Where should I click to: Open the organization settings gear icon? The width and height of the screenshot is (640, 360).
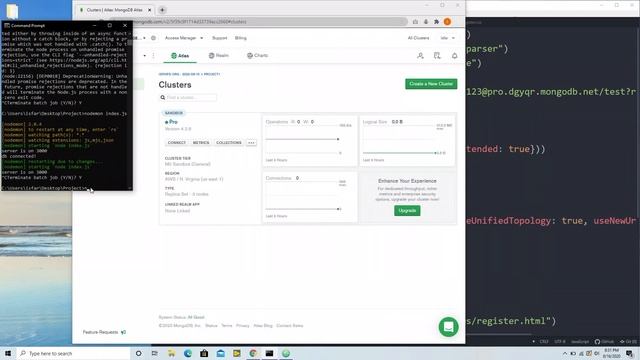[x=153, y=38]
